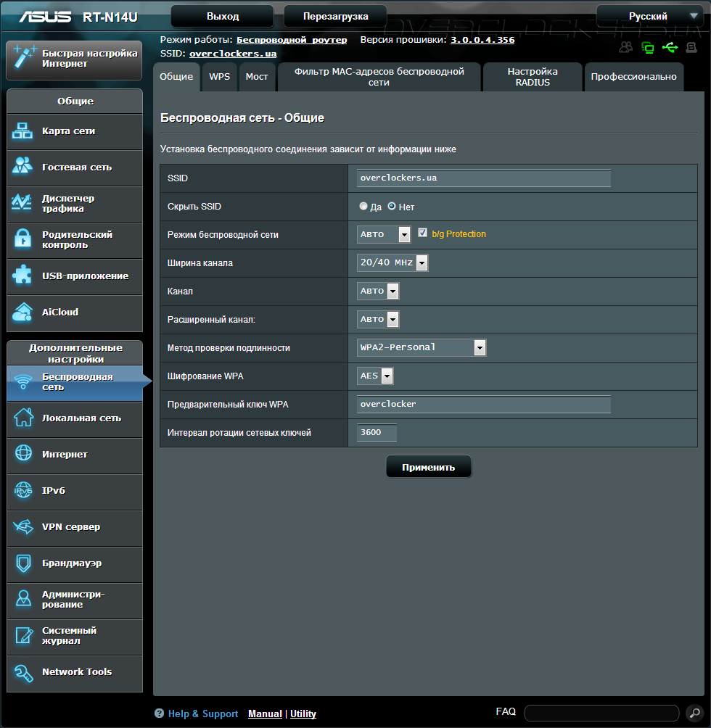The image size is (711, 728).
Task: Open the Utility link
Action: pos(303,713)
